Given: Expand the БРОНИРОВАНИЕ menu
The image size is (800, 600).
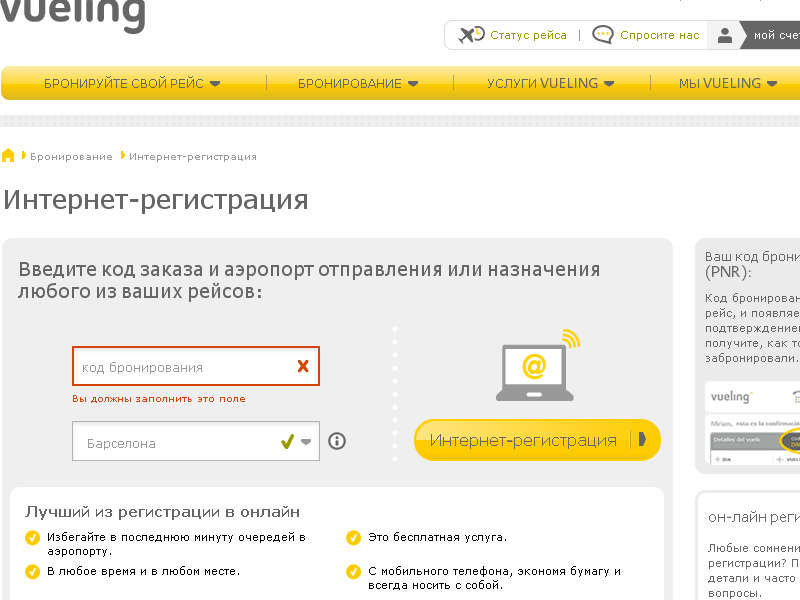Looking at the screenshot, I should pyautogui.click(x=358, y=83).
